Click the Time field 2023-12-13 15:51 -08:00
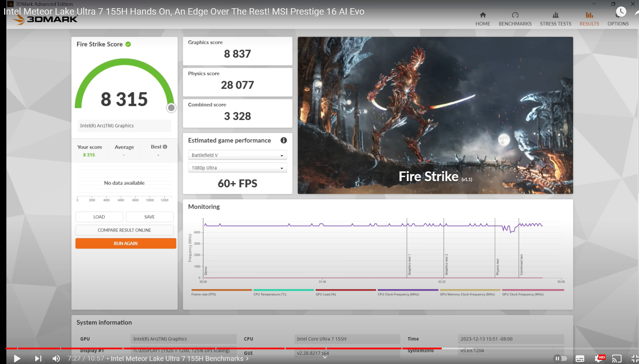The image size is (639, 364). pos(511,339)
